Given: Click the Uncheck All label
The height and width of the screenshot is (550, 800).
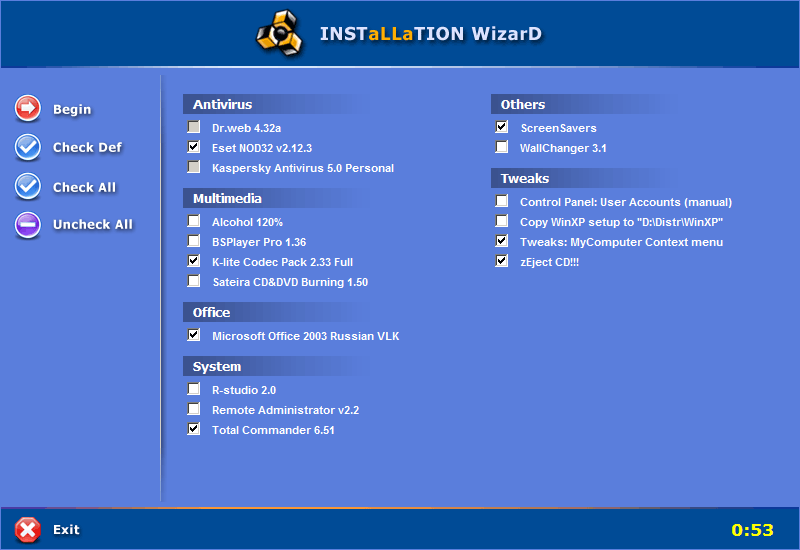Looking at the screenshot, I should (x=93, y=224).
